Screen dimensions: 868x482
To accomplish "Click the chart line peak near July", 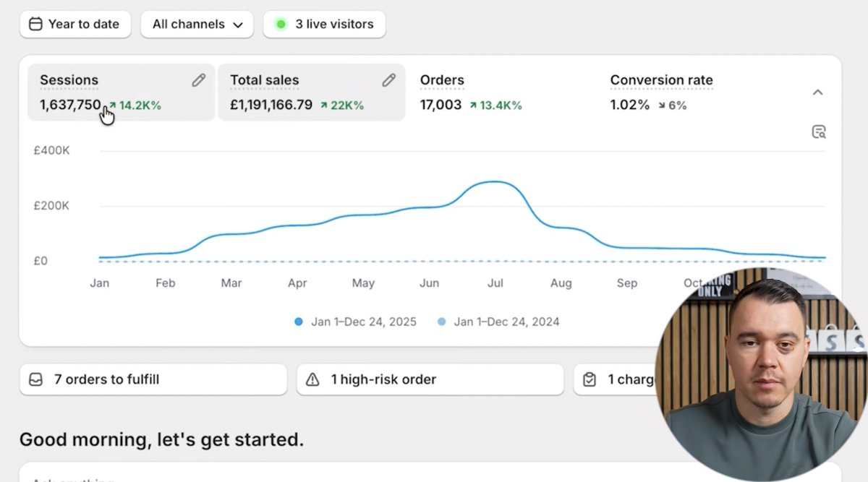I will (x=494, y=181).
